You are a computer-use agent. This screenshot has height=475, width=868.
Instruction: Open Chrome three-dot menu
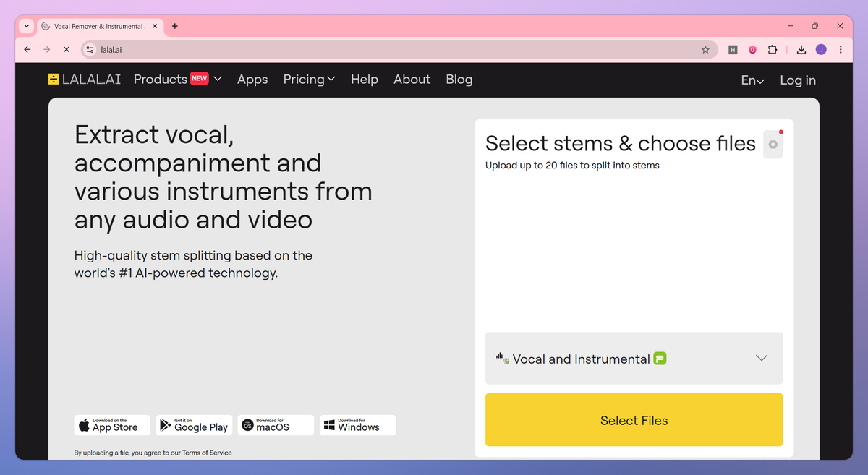click(x=841, y=49)
